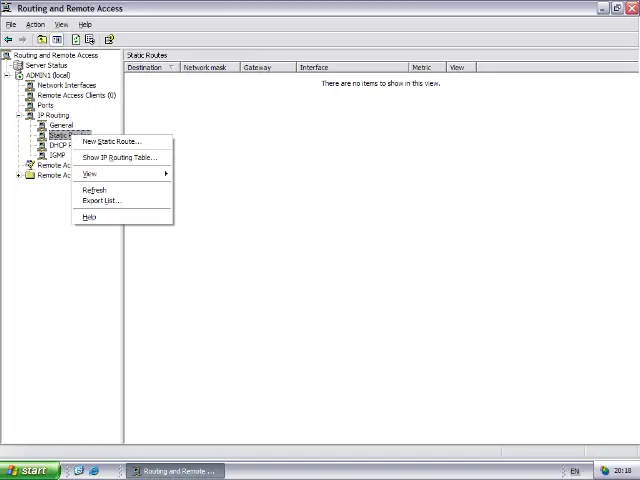Select Server Status in the tree

click(46, 65)
